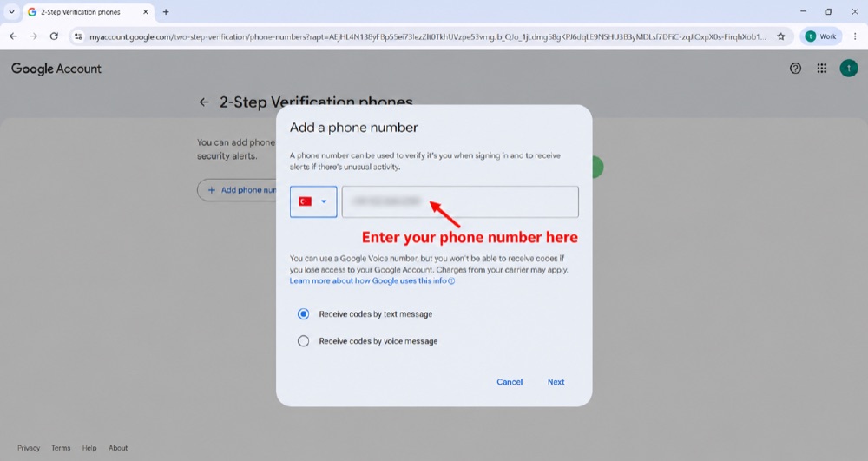Open a new browser tab
The height and width of the screenshot is (461, 868).
pyautogui.click(x=166, y=11)
